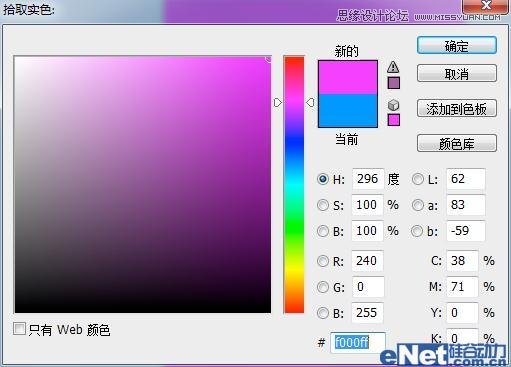Click the not web-safe cube icon
511x367 pixels.
click(393, 105)
